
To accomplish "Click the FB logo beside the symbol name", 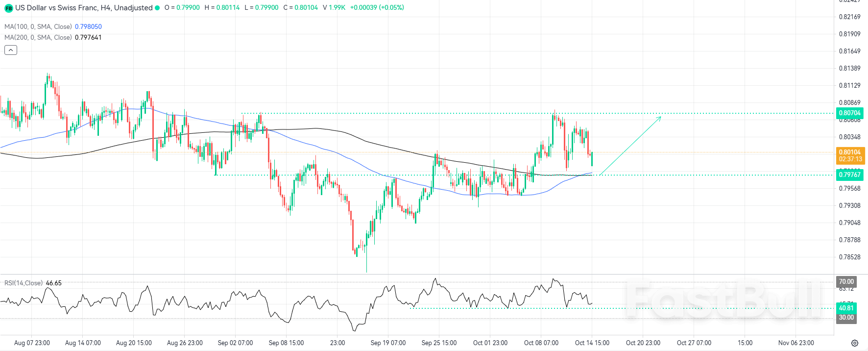I will point(8,8).
